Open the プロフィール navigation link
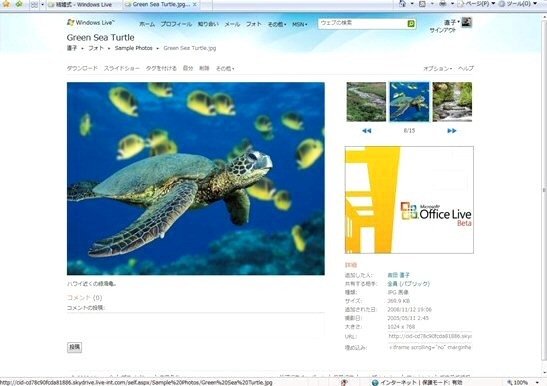 (176, 24)
